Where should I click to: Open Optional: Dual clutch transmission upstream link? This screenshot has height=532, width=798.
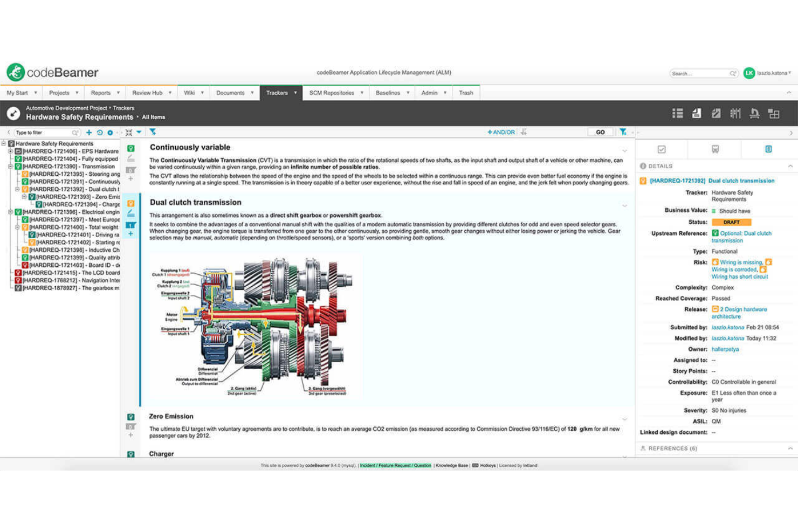(741, 237)
